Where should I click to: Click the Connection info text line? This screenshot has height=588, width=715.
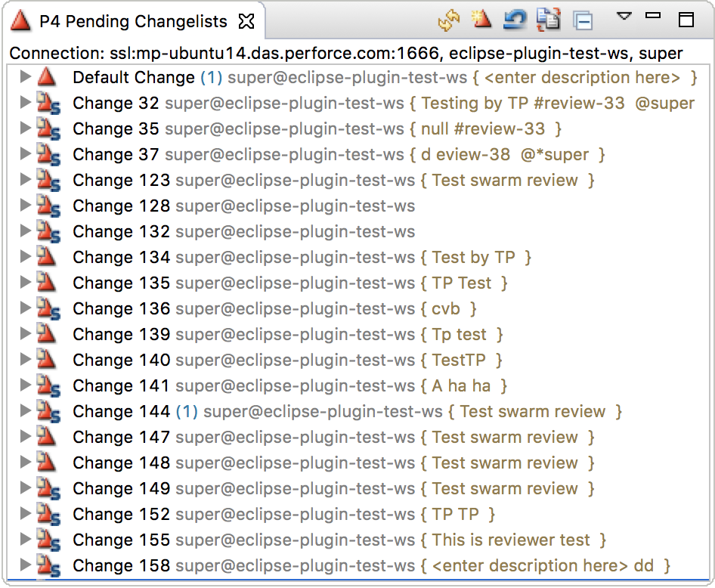pyautogui.click(x=346, y=53)
